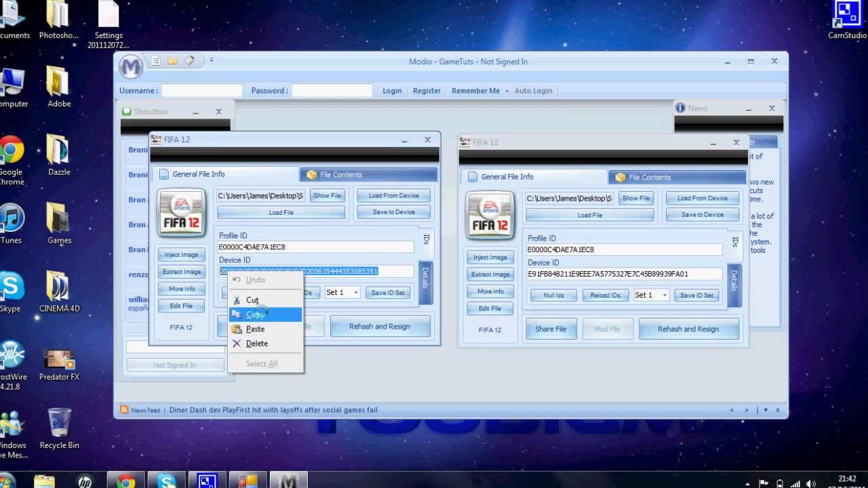Click the folder icon in quick access toolbar
This screenshot has height=488, width=868.
click(x=172, y=61)
